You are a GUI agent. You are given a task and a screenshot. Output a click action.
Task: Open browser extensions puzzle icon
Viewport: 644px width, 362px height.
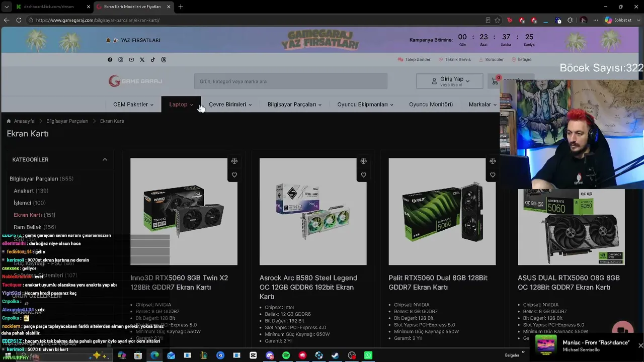click(x=570, y=20)
